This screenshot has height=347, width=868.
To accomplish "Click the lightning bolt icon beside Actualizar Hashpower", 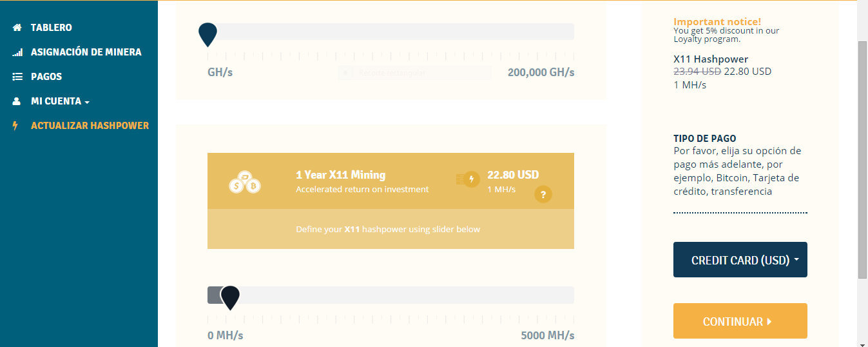I will click(16, 126).
